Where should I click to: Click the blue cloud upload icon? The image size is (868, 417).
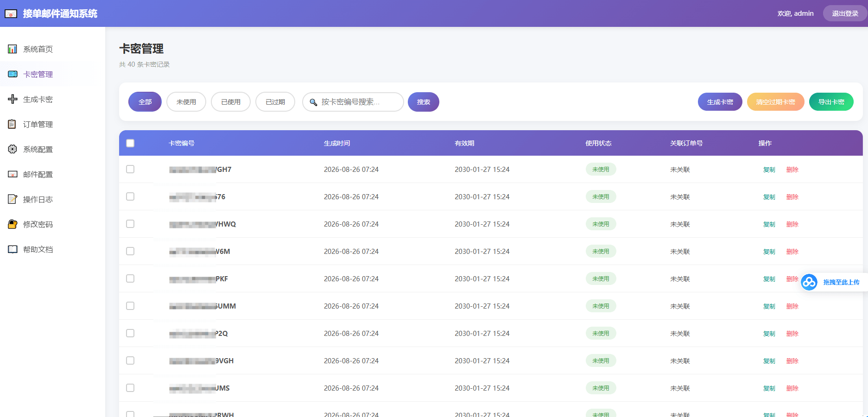pyautogui.click(x=809, y=282)
